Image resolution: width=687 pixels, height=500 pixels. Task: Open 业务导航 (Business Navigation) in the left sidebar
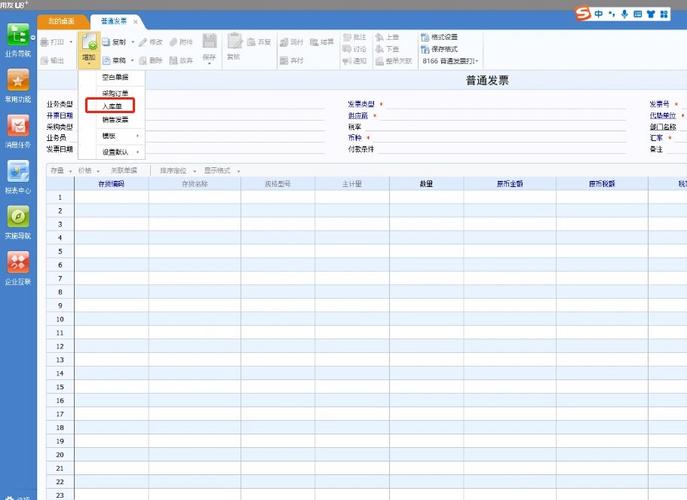pos(18,40)
